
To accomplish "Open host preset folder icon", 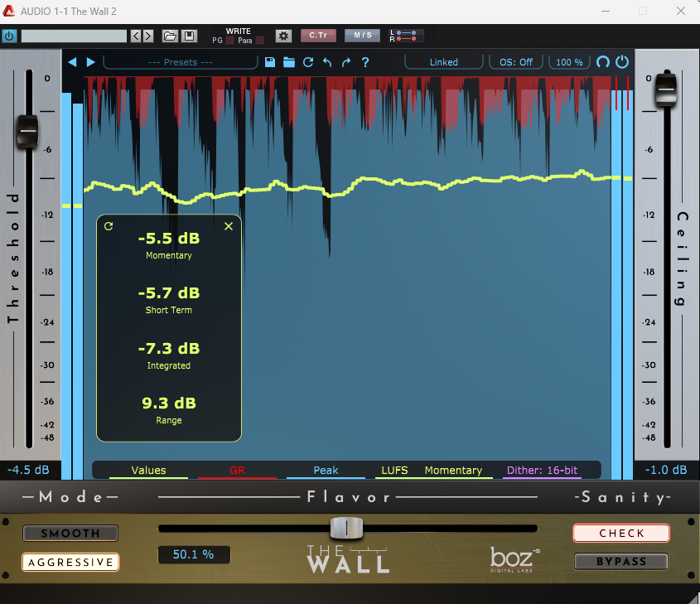I will [x=170, y=36].
